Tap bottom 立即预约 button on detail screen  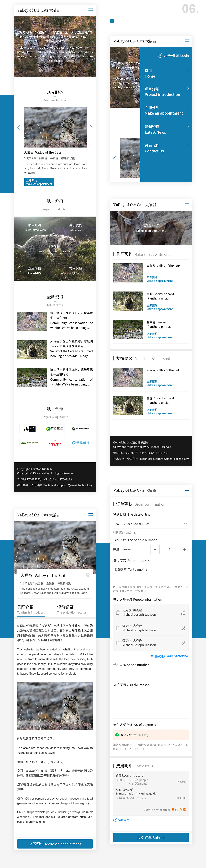point(55,844)
